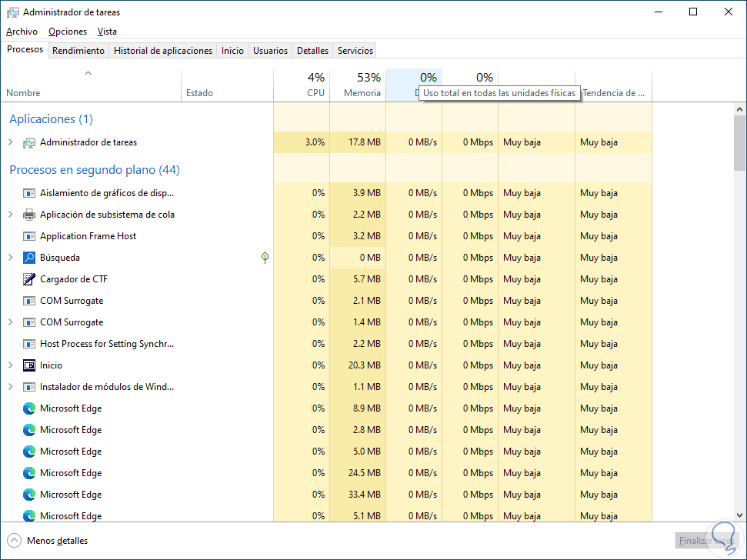Expand Instalador de módulos de Wind...
747x560 pixels.
[11, 387]
